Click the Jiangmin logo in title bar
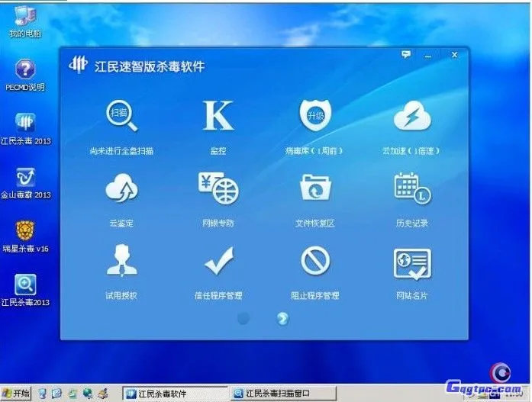The height and width of the screenshot is (402, 532). 79,64
